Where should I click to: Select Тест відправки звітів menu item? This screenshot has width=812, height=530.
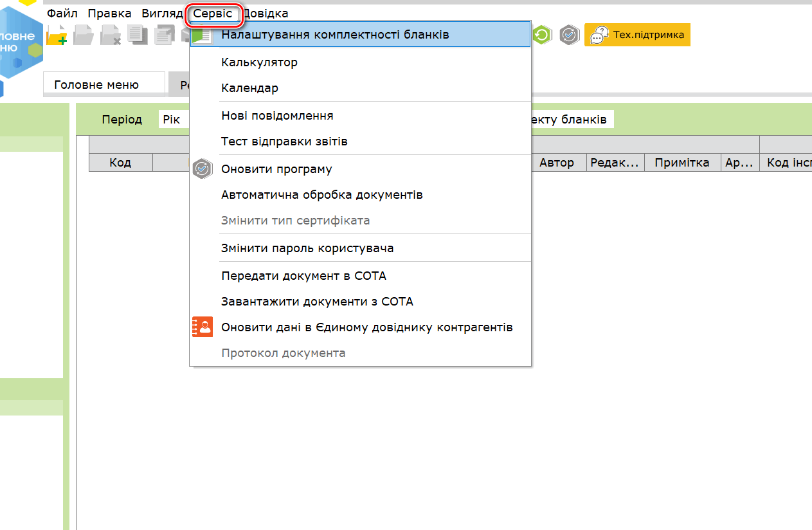(x=284, y=142)
